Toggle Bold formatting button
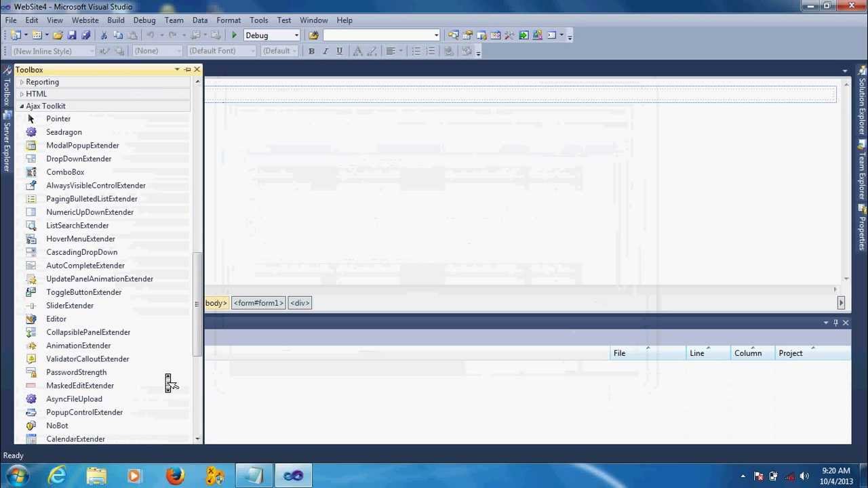Screen dimensions: 868x488 click(x=311, y=52)
